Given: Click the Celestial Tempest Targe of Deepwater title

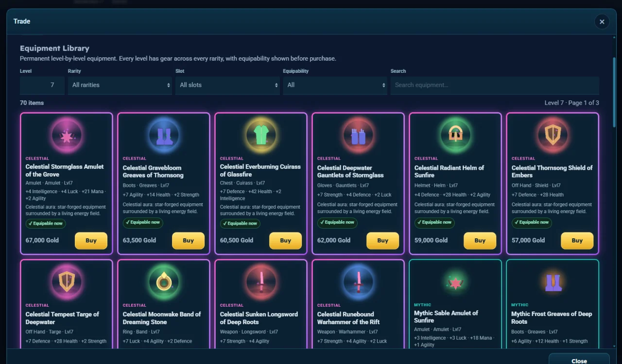Looking at the screenshot, I should click(62, 318).
